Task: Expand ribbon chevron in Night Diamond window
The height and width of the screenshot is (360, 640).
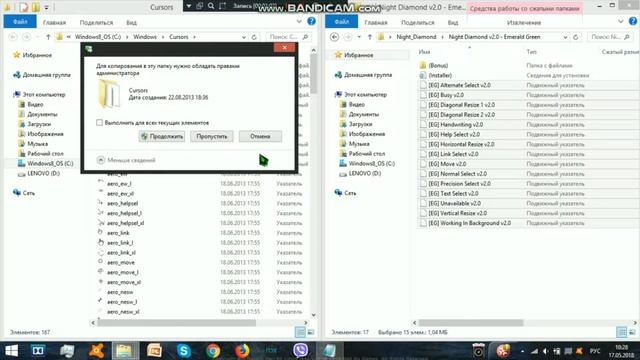Action: (x=621, y=22)
